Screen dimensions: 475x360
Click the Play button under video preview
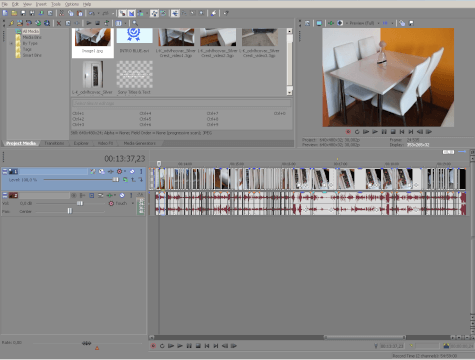(375, 132)
